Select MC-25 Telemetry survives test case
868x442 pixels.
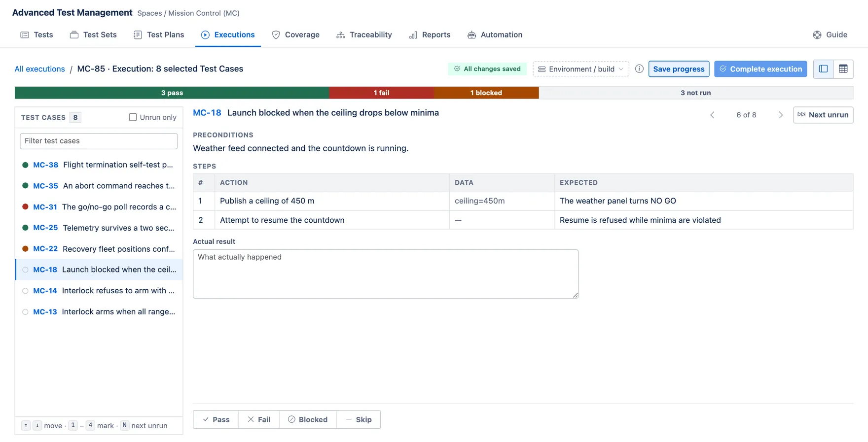pyautogui.click(x=99, y=228)
